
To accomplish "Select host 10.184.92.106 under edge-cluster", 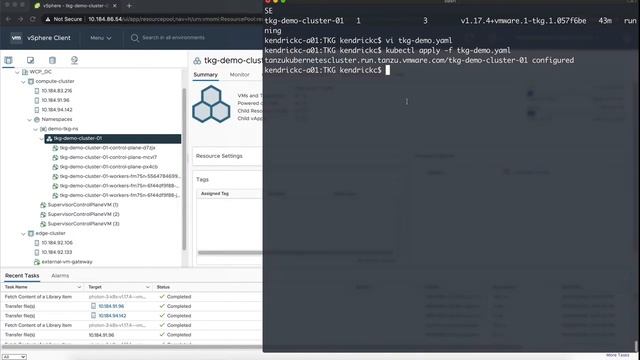I will (57, 242).
